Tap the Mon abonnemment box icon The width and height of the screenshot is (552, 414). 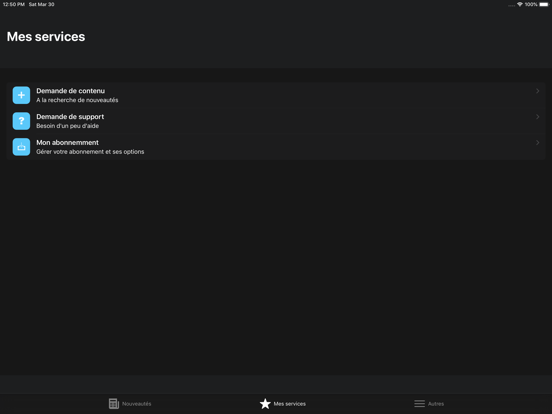(x=21, y=147)
